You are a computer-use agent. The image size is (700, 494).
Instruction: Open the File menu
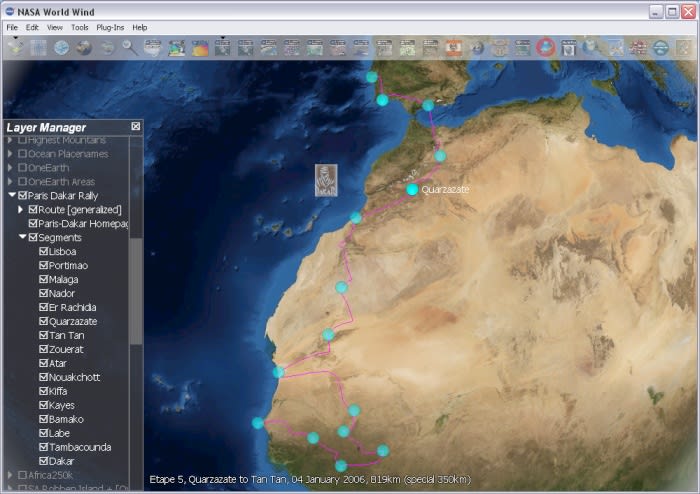pos(12,27)
